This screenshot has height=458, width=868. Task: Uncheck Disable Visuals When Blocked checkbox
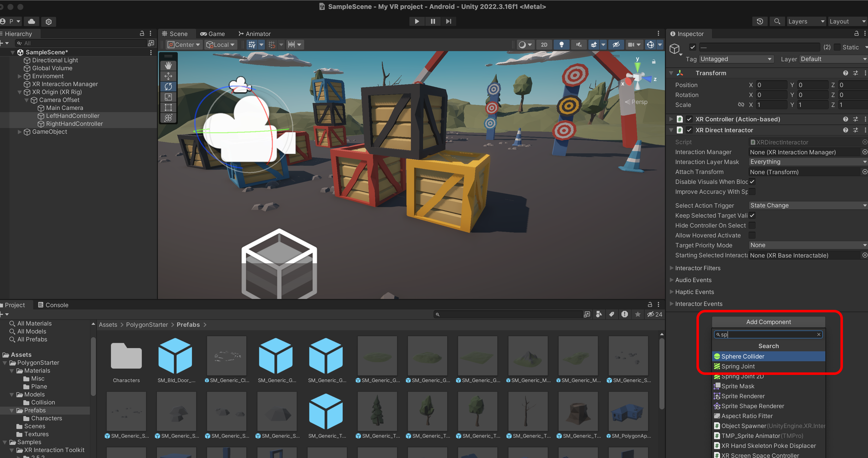pyautogui.click(x=752, y=182)
